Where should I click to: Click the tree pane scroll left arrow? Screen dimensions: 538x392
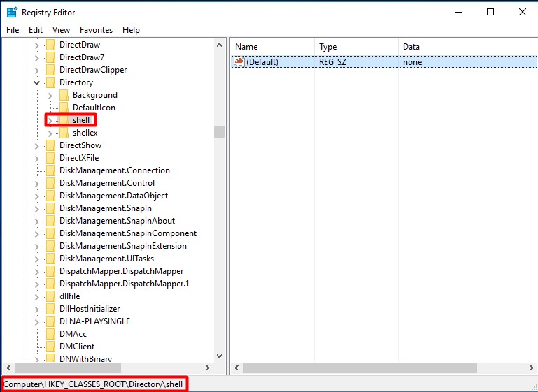click(x=8, y=368)
